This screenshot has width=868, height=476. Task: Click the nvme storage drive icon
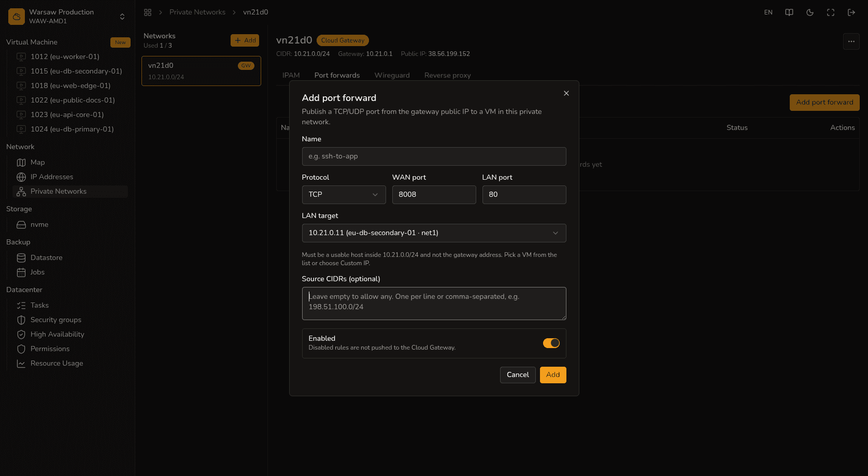[21, 225]
